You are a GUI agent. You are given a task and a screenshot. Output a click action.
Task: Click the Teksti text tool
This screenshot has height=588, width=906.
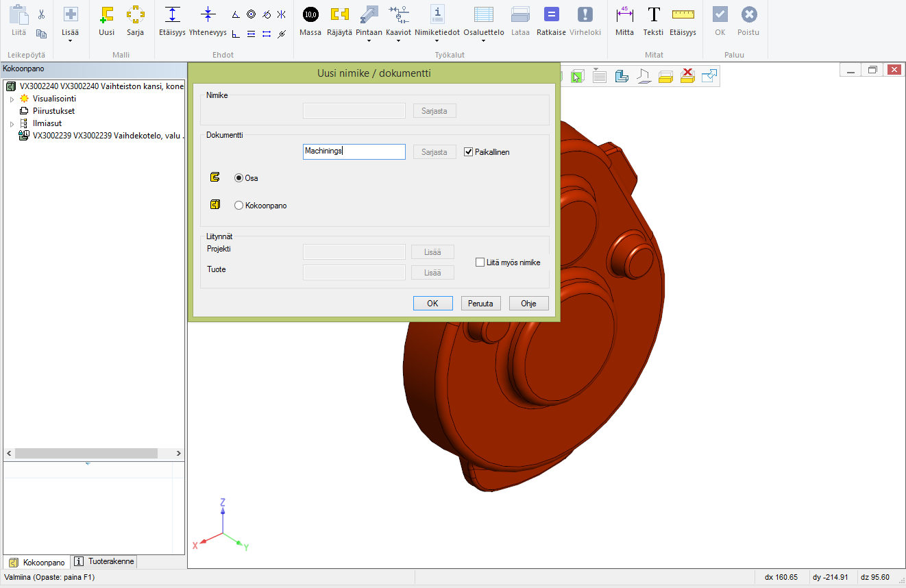pos(653,20)
